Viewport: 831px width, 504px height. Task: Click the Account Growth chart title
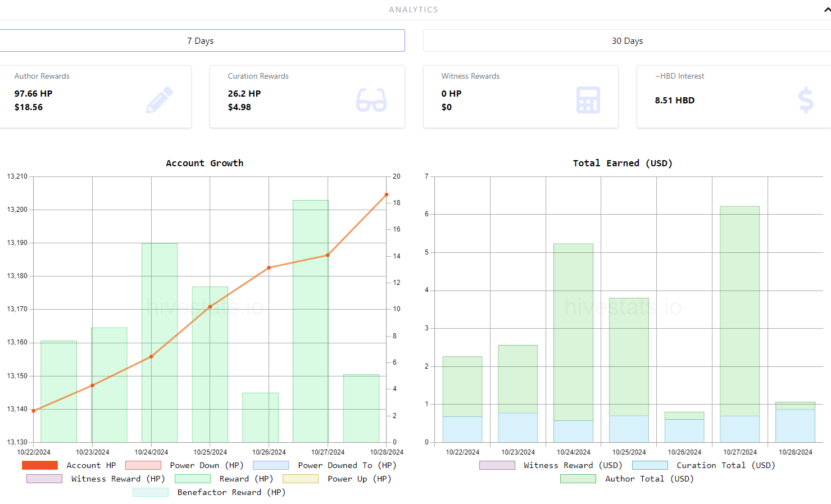tap(205, 163)
